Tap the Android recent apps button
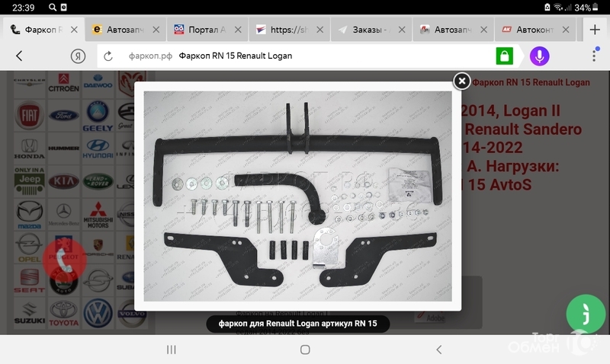The height and width of the screenshot is (364, 610). [x=171, y=350]
